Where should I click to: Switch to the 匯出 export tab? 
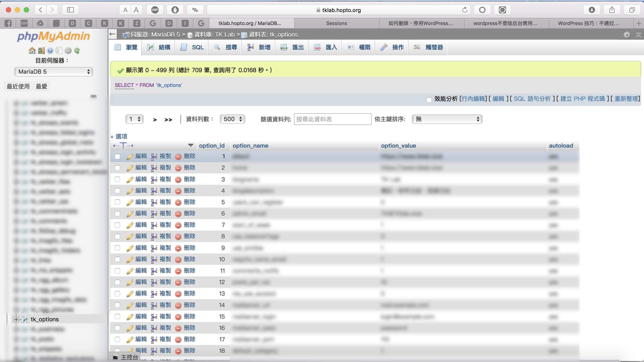point(292,47)
